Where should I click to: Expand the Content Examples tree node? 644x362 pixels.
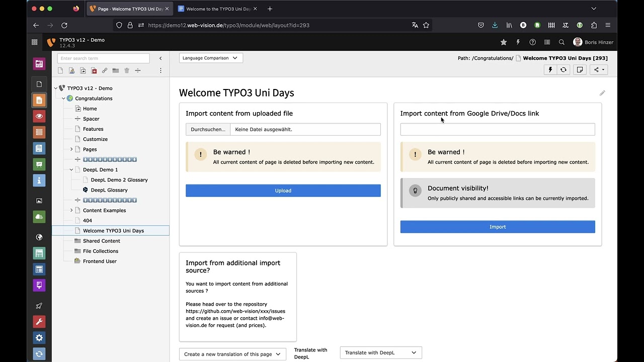click(71, 211)
